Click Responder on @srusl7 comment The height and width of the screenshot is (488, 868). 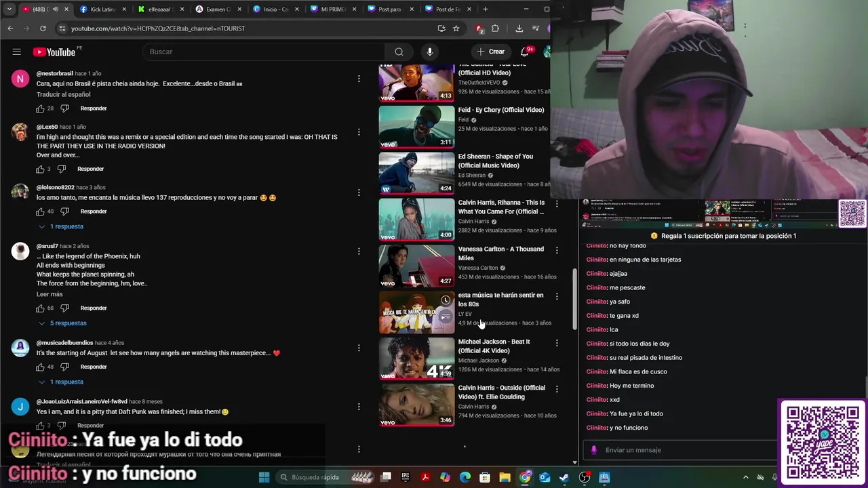94,308
